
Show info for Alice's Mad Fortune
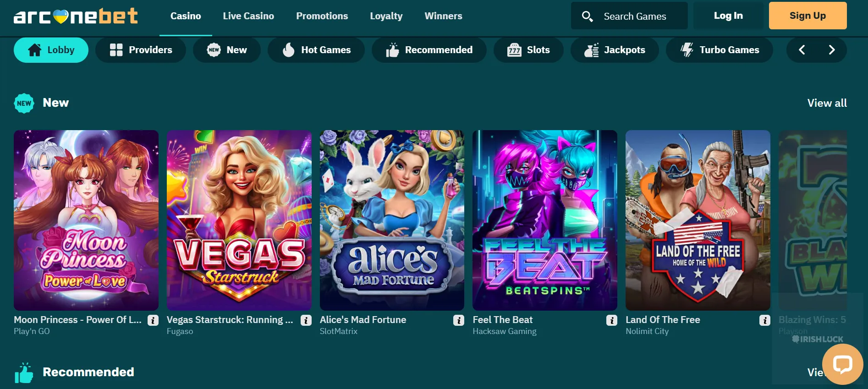pyautogui.click(x=459, y=320)
